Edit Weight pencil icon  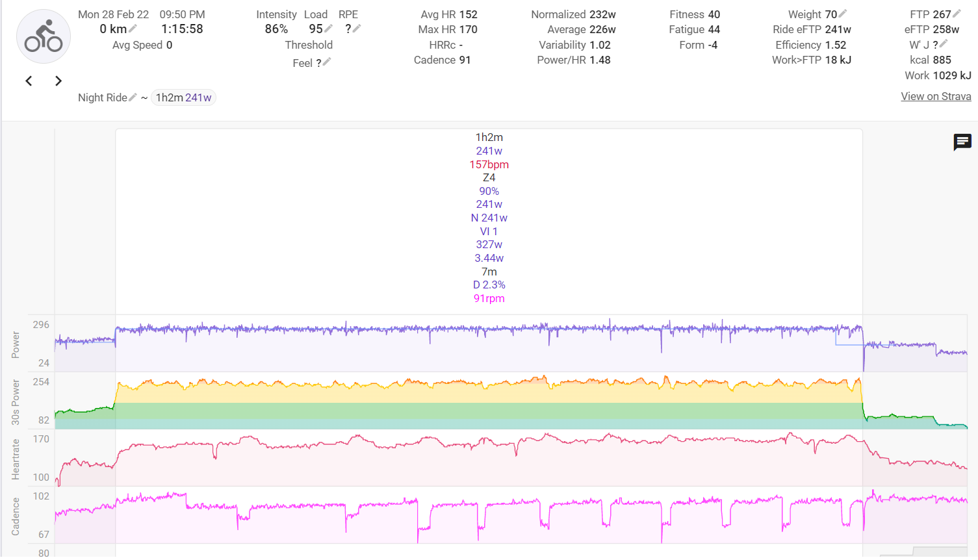[x=843, y=14]
